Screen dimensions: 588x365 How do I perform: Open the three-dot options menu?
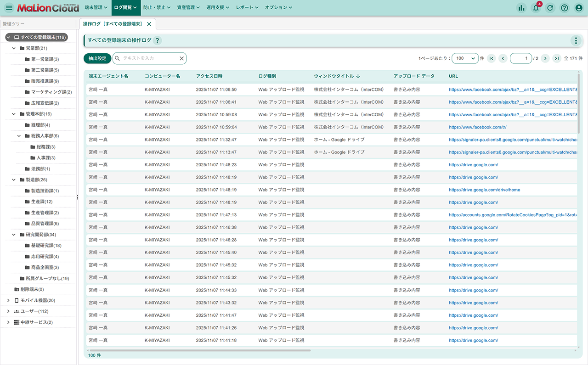click(576, 40)
